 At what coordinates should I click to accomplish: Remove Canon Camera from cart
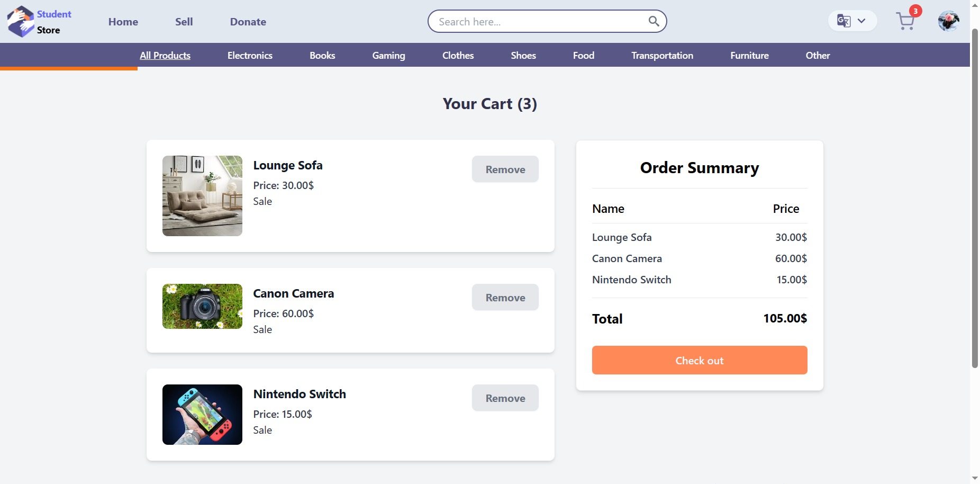pyautogui.click(x=505, y=298)
